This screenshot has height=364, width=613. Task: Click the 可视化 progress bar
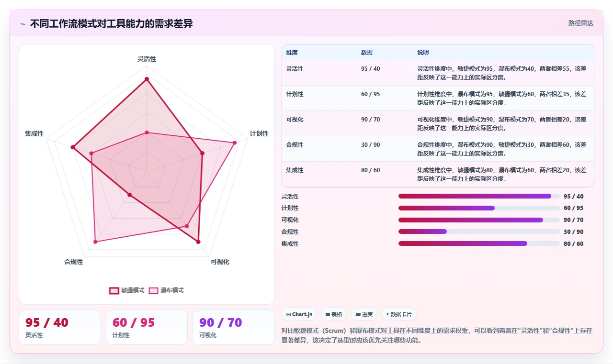[x=479, y=220]
